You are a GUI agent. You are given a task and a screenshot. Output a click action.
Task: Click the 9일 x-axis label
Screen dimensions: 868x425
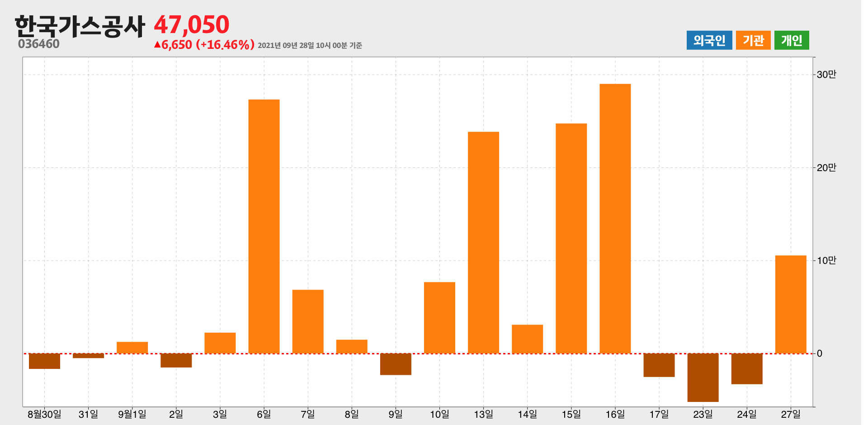coord(396,414)
